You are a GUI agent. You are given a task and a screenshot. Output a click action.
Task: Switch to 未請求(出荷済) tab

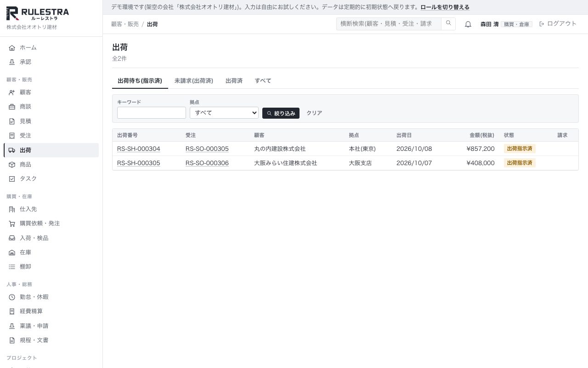(x=193, y=80)
